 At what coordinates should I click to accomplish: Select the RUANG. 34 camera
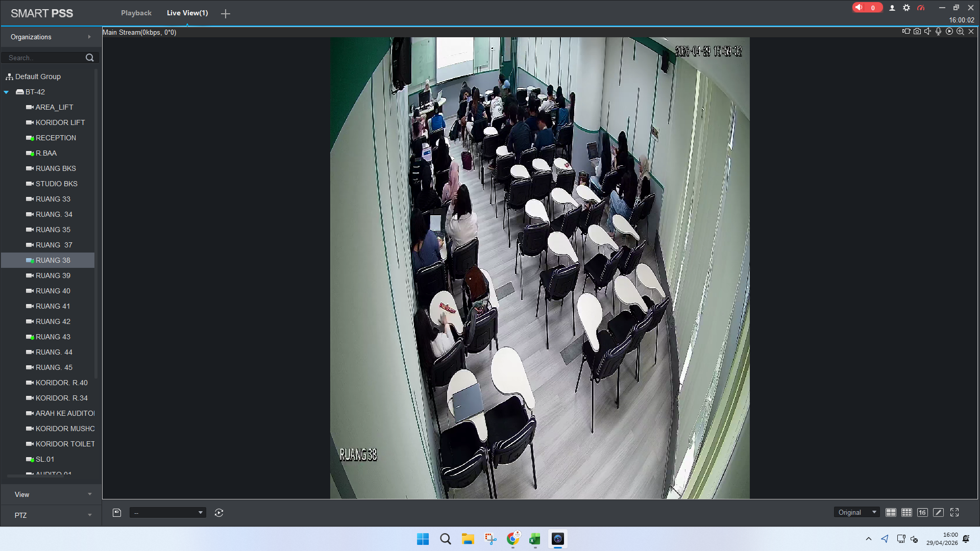pos(54,214)
